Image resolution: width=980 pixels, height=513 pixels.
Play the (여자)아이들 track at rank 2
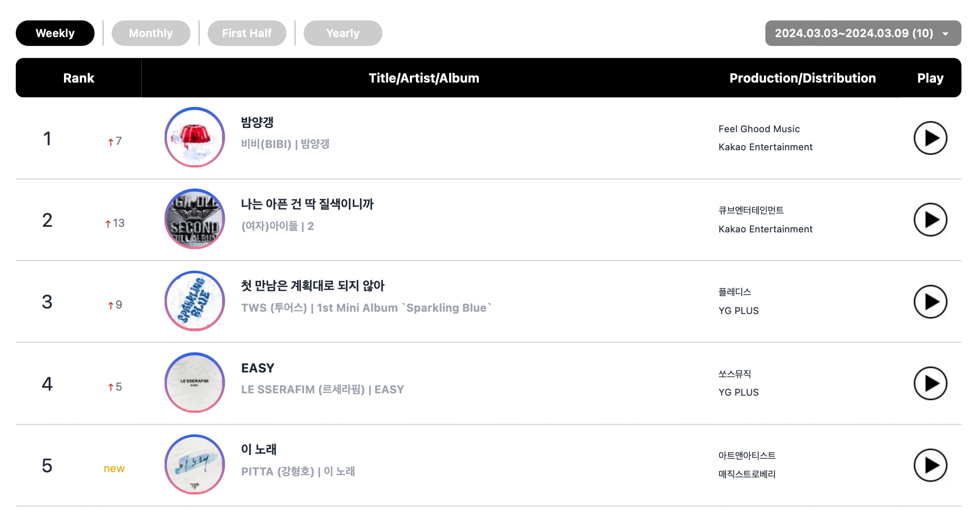(930, 220)
